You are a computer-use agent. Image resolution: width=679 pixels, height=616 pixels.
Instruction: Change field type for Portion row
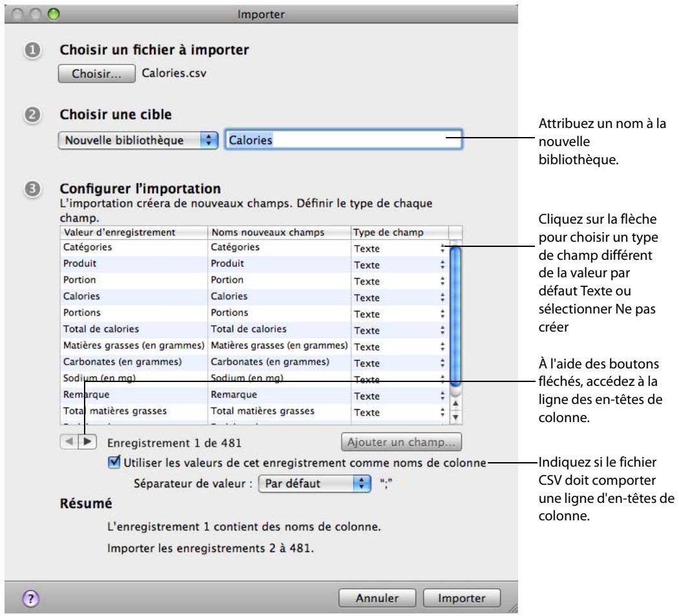[x=442, y=281]
